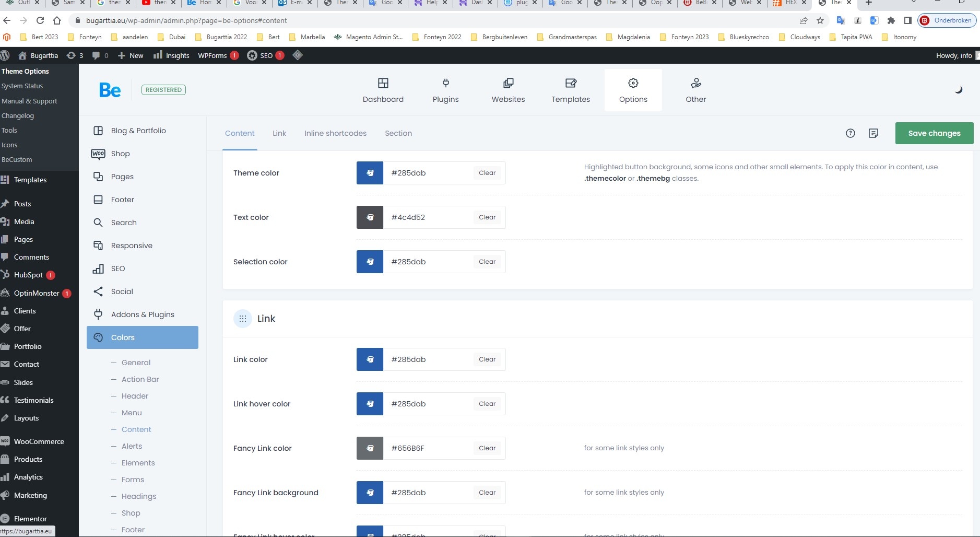The width and height of the screenshot is (980, 537).
Task: Clear the Link color value
Action: point(487,359)
